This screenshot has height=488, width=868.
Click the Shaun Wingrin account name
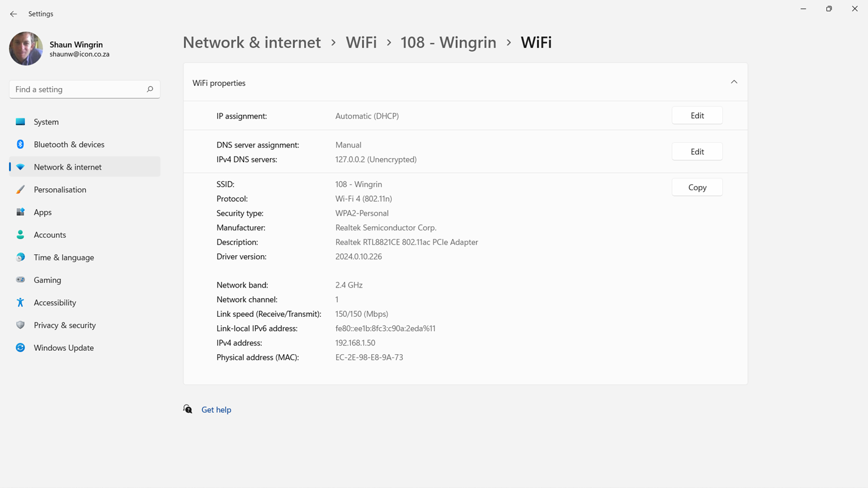tap(76, 44)
